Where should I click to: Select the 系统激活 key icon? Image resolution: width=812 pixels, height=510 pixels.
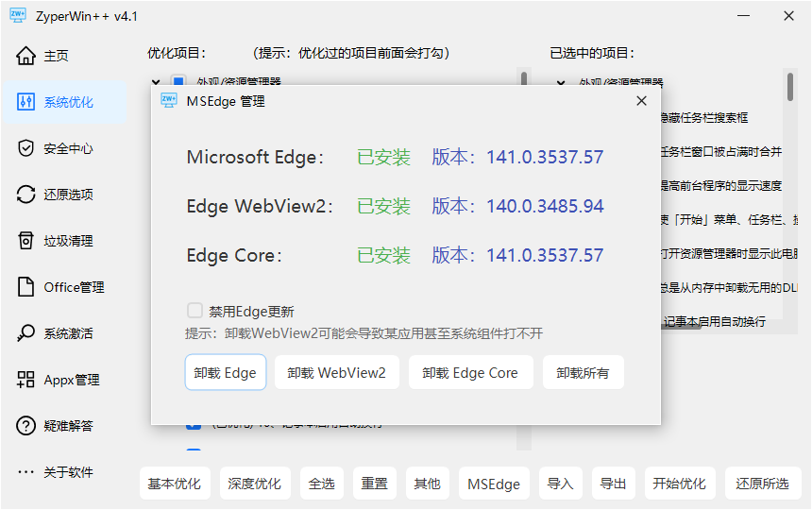26,333
